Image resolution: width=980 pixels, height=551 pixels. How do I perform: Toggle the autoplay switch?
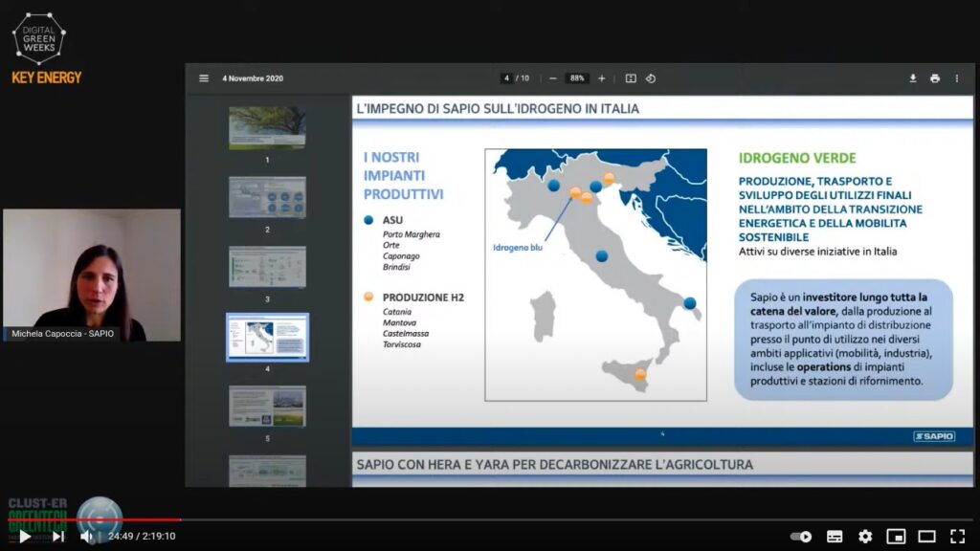(x=801, y=537)
